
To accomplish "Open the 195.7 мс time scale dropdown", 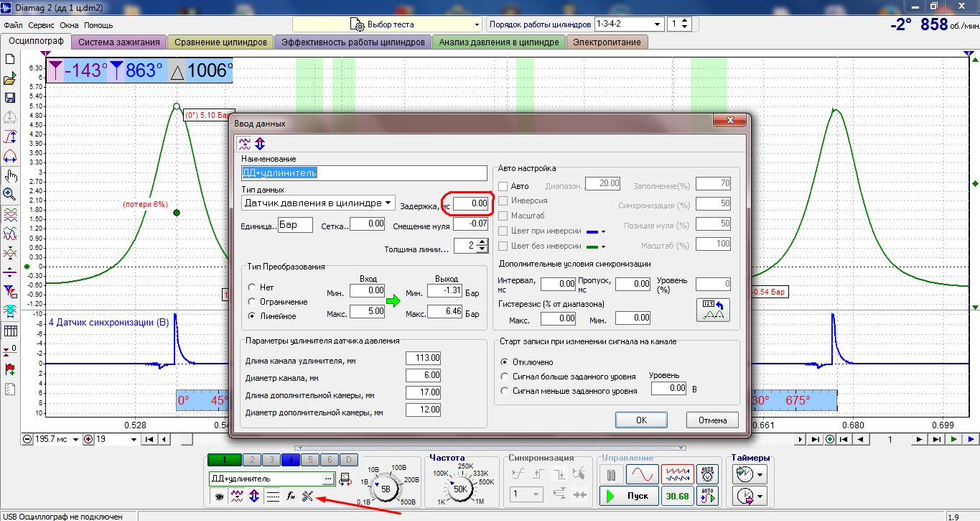I will tap(76, 439).
